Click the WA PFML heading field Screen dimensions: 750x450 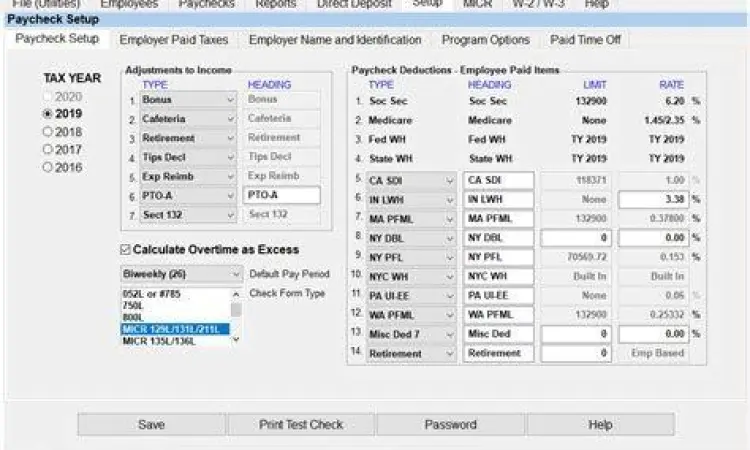[498, 315]
